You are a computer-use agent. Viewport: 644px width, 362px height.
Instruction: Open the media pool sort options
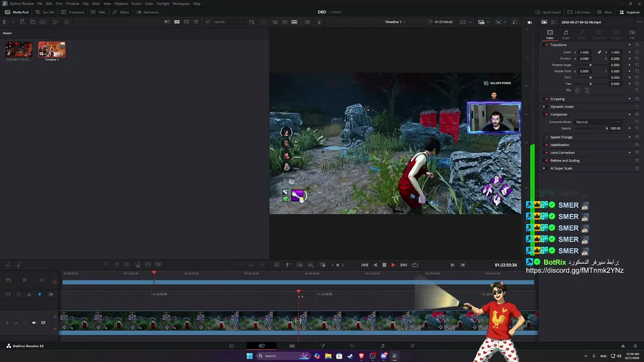click(252, 22)
